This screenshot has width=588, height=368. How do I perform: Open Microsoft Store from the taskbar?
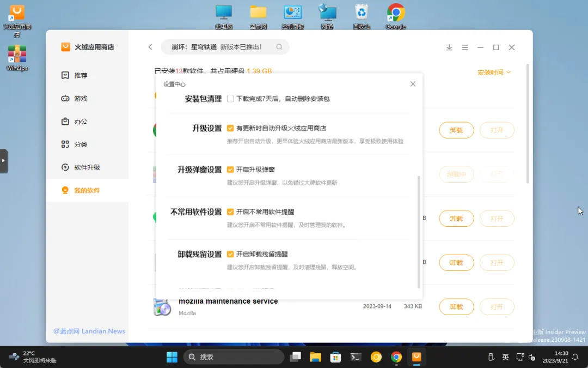pyautogui.click(x=335, y=357)
